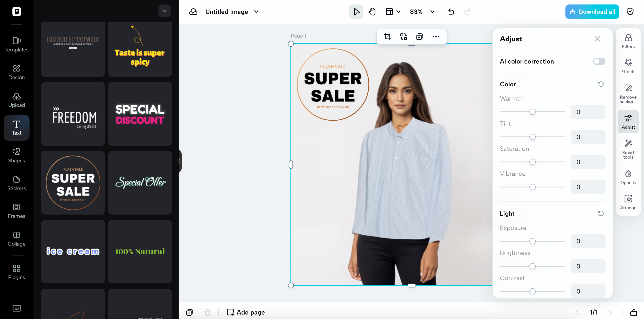Click the Exposure slider handle

point(533,241)
